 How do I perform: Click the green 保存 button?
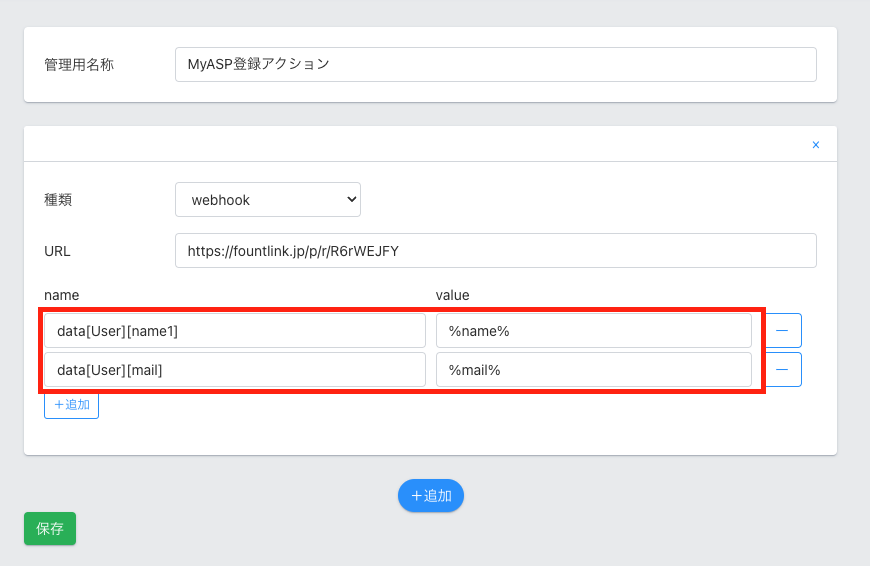coord(50,529)
